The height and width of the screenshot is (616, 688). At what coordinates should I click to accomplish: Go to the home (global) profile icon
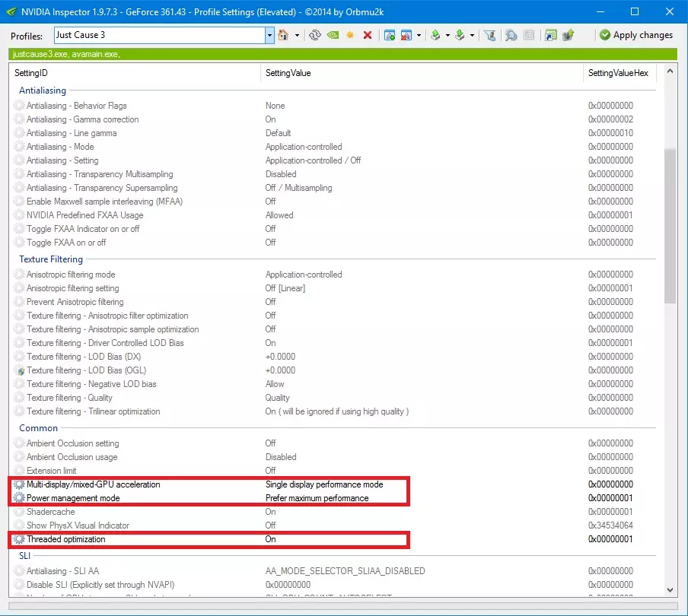[283, 35]
